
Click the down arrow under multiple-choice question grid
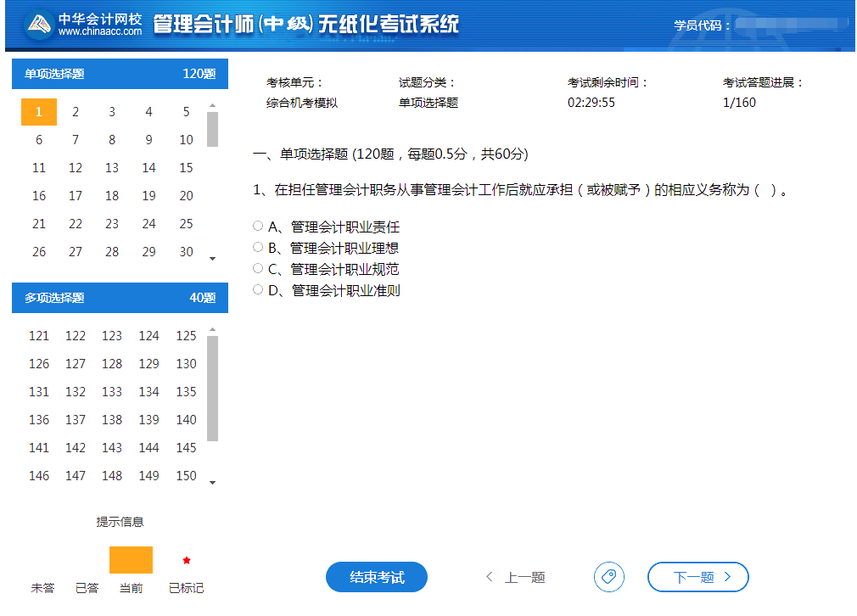coord(213,482)
